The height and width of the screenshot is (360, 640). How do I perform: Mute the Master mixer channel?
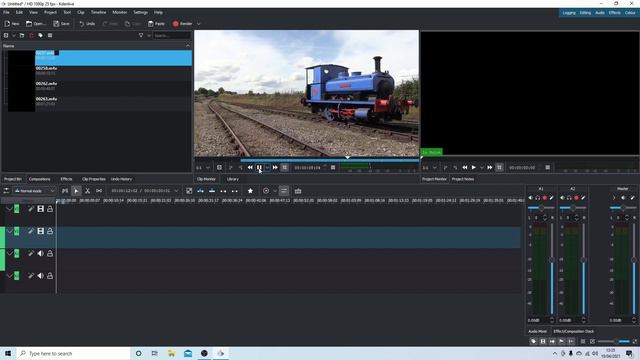tap(623, 198)
